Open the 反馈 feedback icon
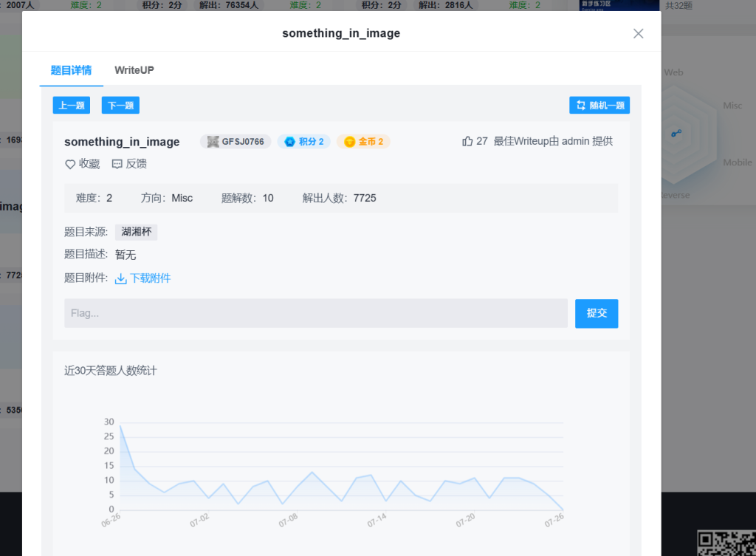 coord(117,164)
